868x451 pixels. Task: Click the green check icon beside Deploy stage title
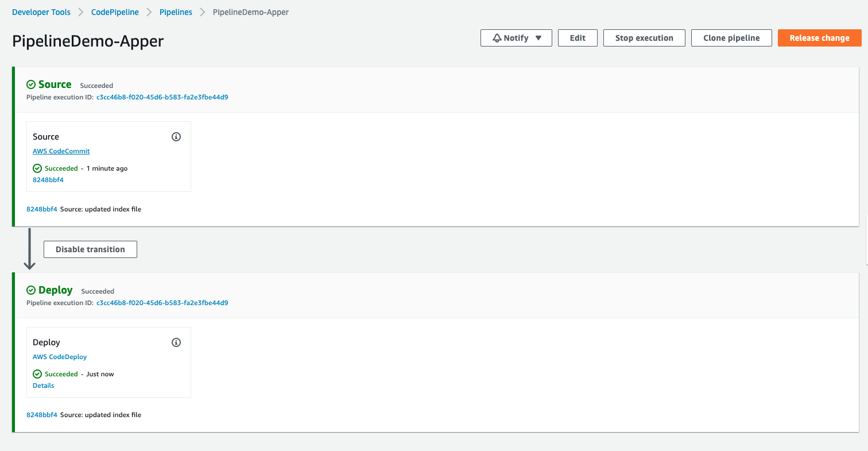(31, 290)
